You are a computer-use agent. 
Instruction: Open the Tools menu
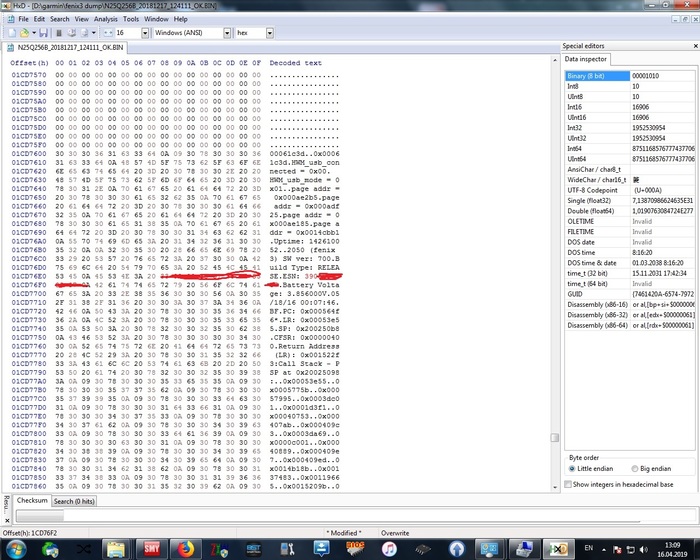pyautogui.click(x=131, y=19)
